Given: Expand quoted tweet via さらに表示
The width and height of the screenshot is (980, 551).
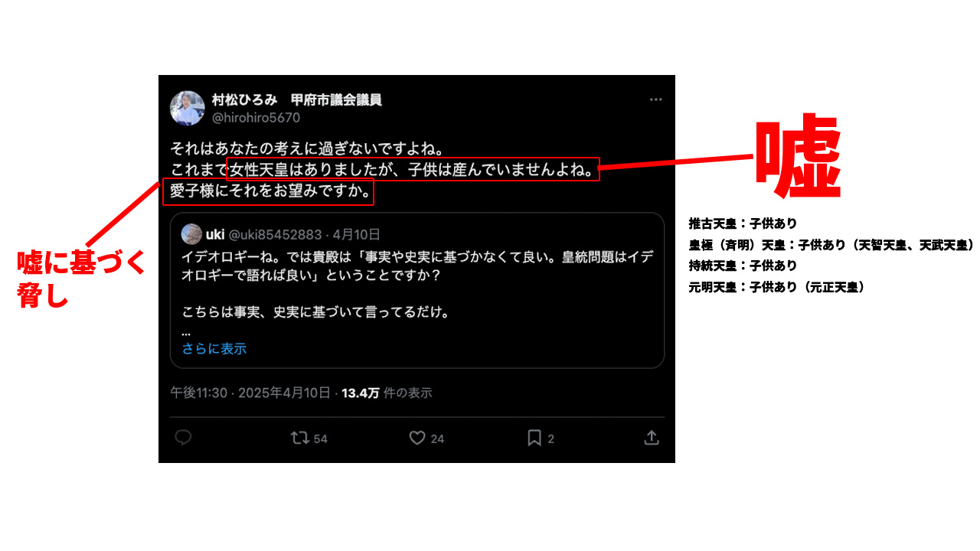Looking at the screenshot, I should 214,349.
